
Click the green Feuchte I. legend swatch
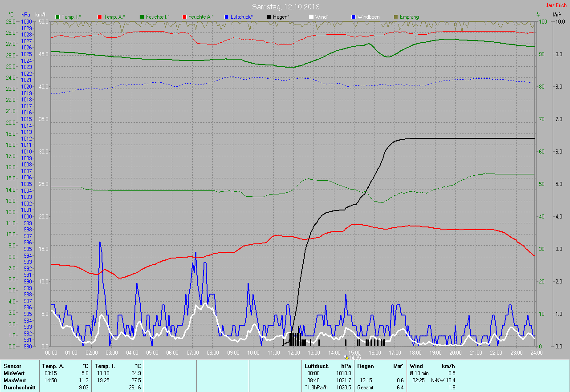[142, 17]
